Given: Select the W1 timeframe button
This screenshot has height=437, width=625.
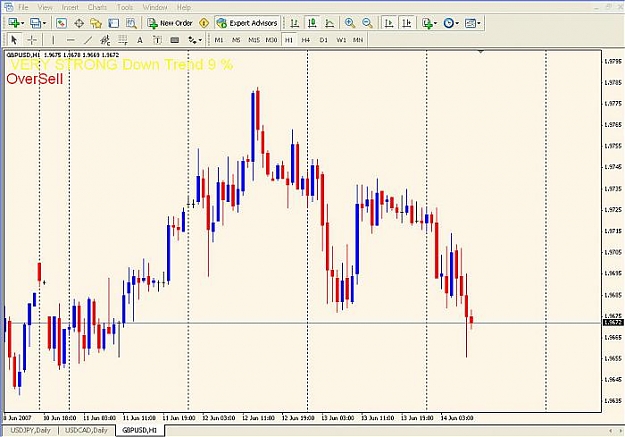Looking at the screenshot, I should point(341,40).
